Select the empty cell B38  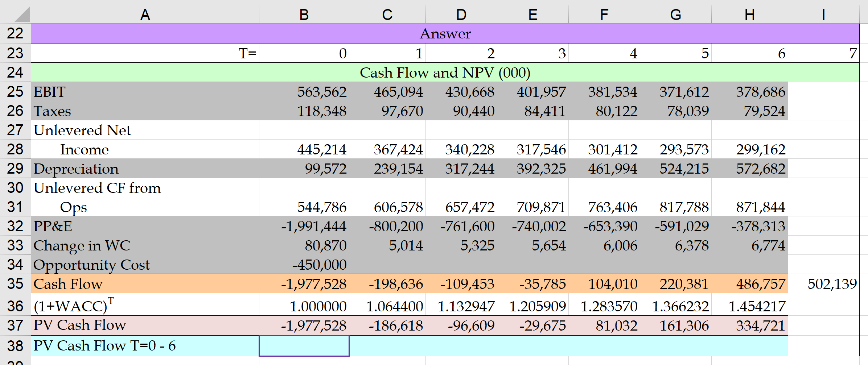304,345
